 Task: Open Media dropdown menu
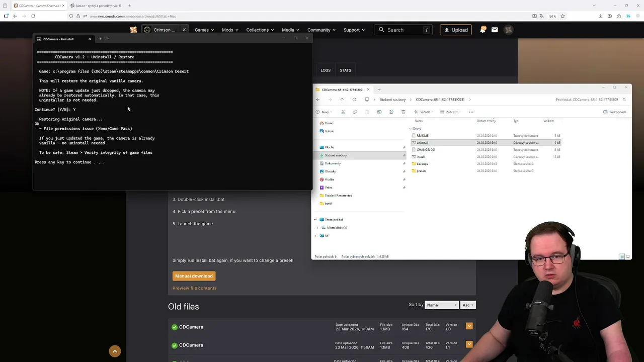click(x=291, y=30)
